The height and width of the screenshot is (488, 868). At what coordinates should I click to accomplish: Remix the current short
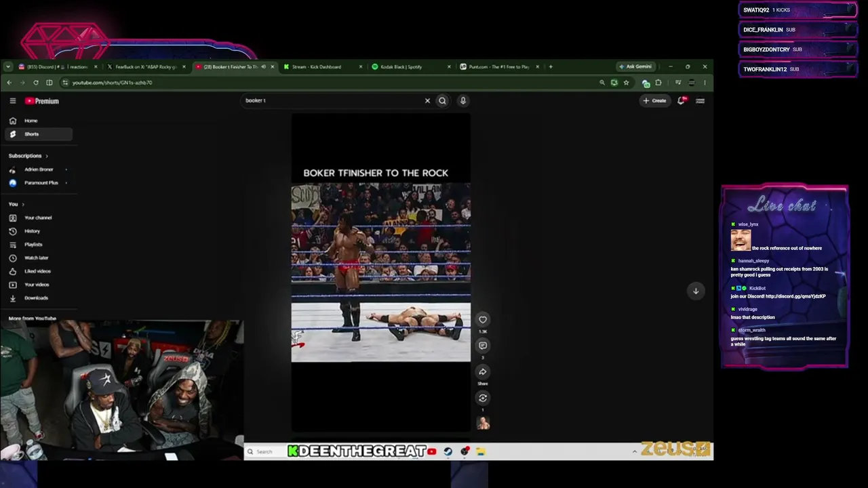pyautogui.click(x=483, y=398)
